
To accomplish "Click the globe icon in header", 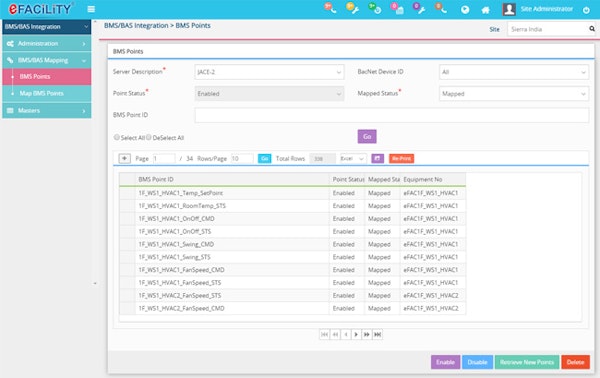I will pyautogui.click(x=465, y=10).
